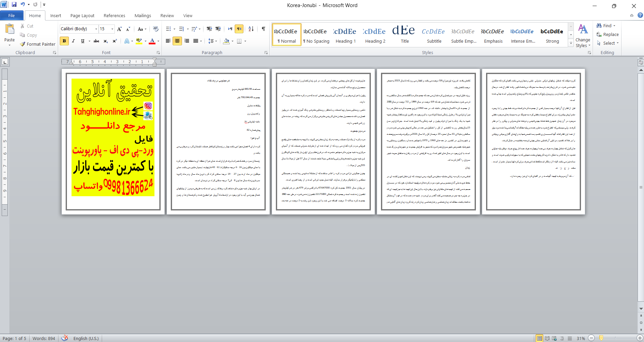Switch to the Mailings tab
Image resolution: width=644 pixels, height=342 pixels.
[143, 15]
